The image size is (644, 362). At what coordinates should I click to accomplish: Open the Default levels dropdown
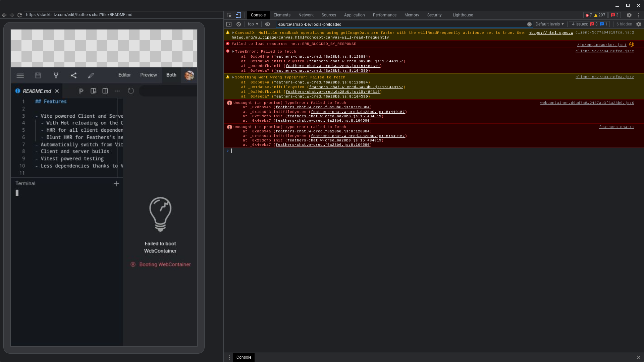(x=549, y=24)
